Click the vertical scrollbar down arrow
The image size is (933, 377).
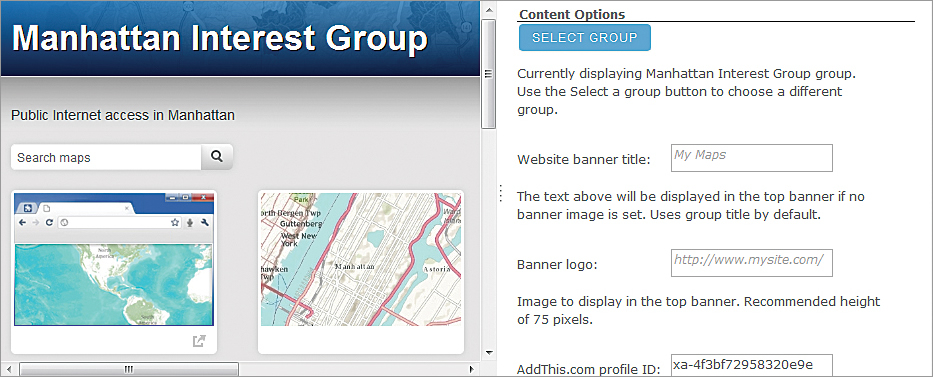point(489,353)
